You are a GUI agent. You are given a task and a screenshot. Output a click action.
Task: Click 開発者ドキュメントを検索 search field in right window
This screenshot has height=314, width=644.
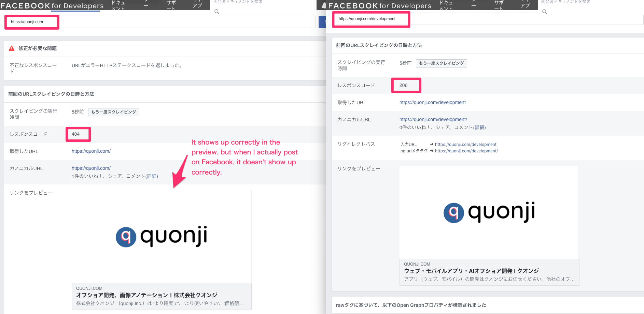[x=566, y=2]
